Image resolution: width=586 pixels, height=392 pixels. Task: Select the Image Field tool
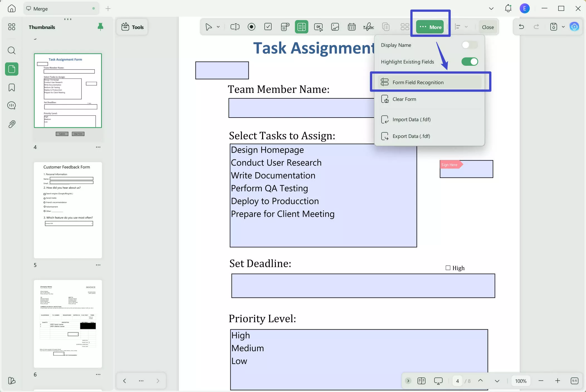click(335, 27)
